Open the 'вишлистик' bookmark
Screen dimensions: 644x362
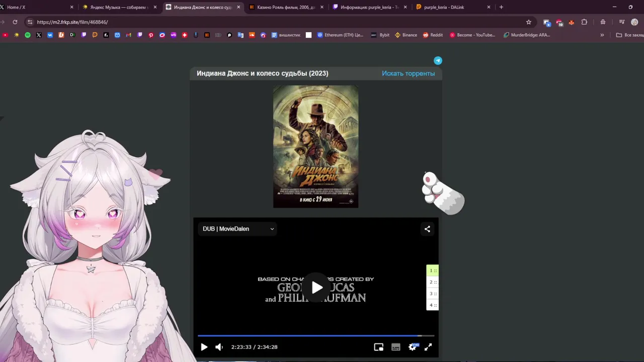click(285, 35)
